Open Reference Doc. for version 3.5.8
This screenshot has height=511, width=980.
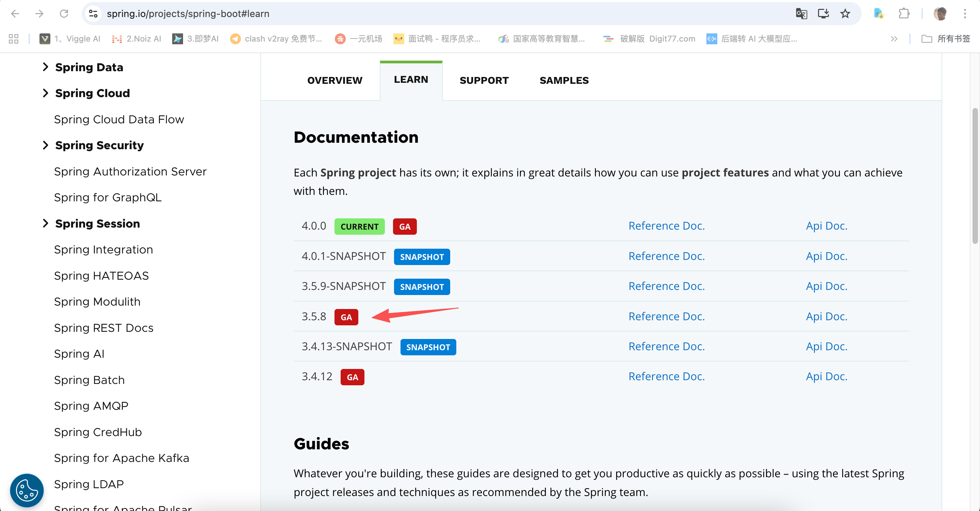point(666,316)
